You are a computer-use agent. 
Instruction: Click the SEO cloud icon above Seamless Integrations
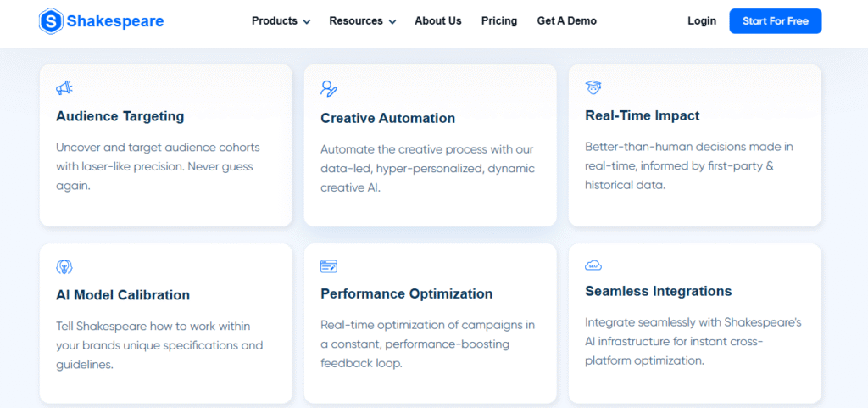593,265
